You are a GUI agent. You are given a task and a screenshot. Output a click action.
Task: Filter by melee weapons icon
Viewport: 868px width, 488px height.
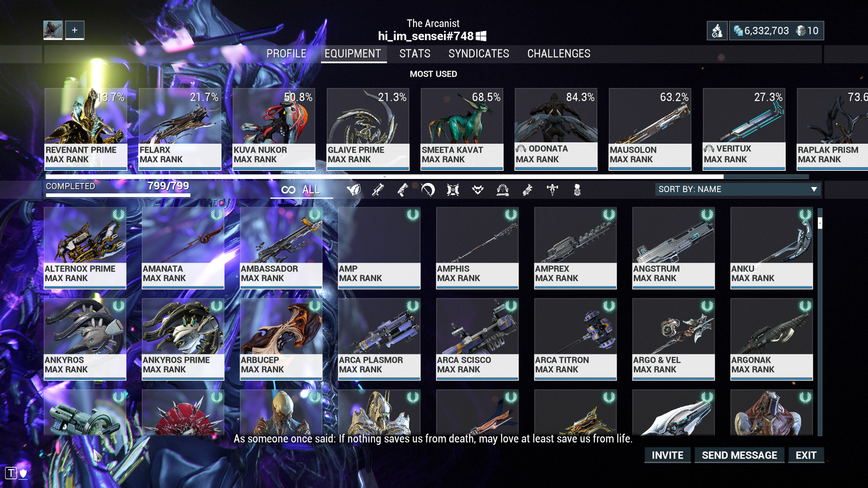[x=428, y=190]
